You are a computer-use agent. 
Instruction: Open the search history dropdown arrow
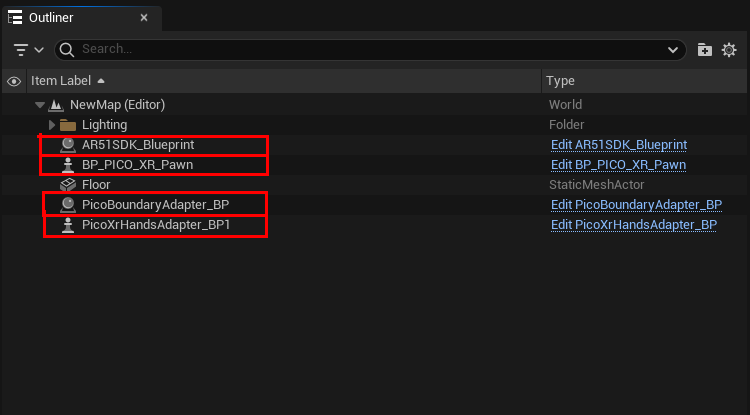[673, 50]
